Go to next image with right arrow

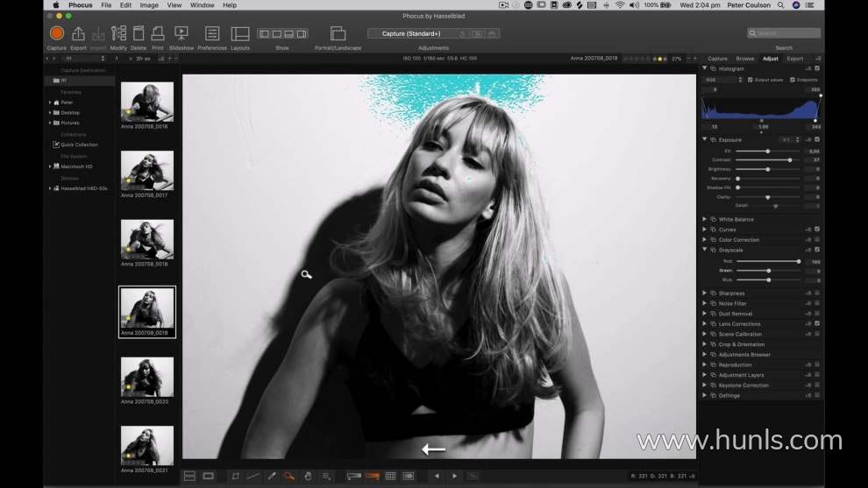click(454, 476)
